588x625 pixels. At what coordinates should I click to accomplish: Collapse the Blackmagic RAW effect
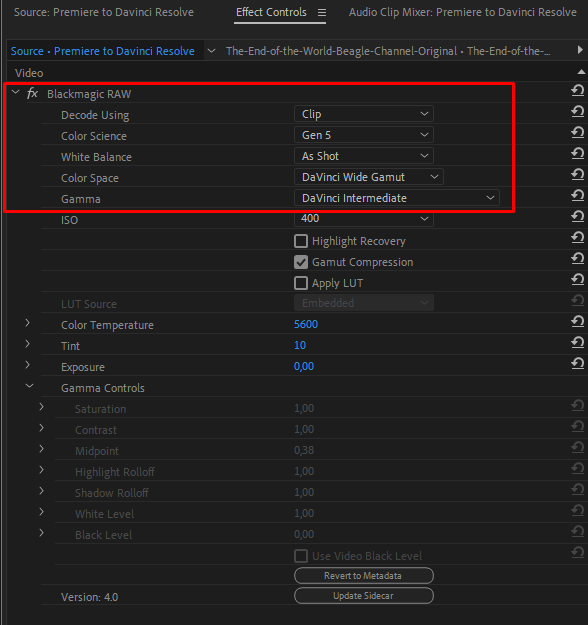pos(16,92)
